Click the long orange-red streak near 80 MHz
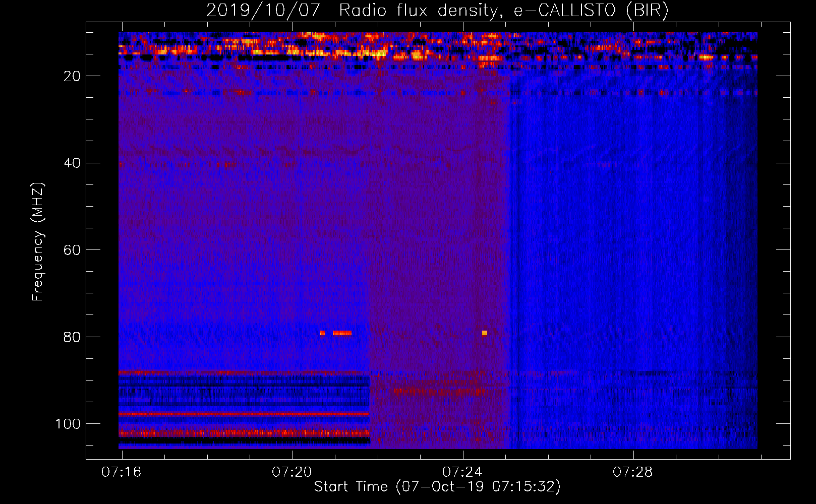The image size is (816, 504). (x=342, y=333)
